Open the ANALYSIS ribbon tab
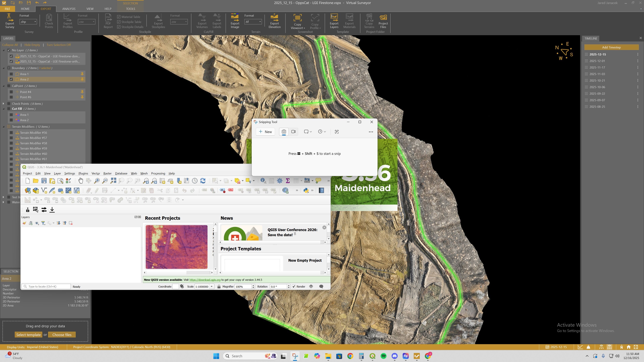Screen dimensions: 644x362 [x=69, y=9]
